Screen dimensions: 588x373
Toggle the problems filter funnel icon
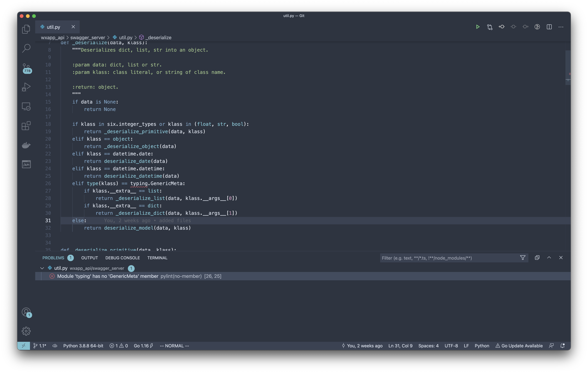click(523, 258)
